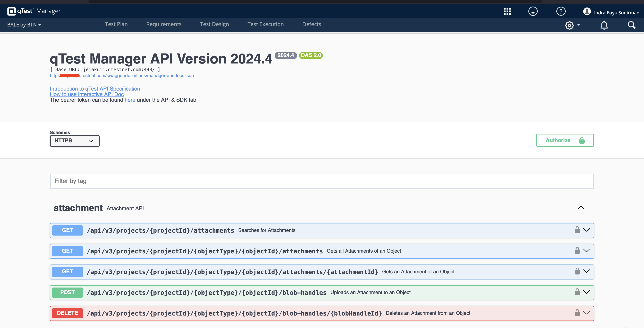Open the BALE by BTN project dropdown
Viewport: 644px width, 328px height.
24,25
